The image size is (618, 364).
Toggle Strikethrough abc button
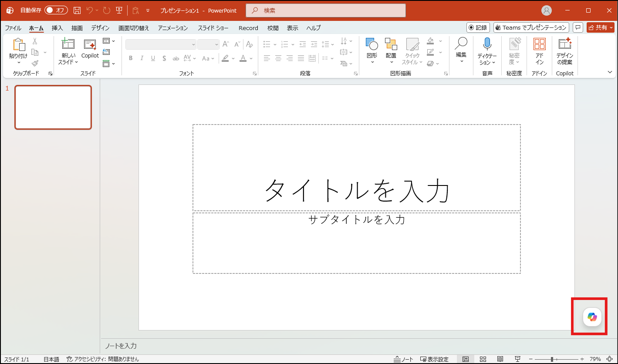click(x=176, y=58)
